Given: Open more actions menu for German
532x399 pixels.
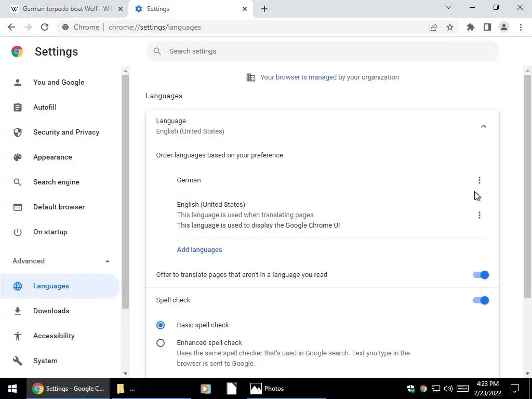Looking at the screenshot, I should (x=479, y=180).
